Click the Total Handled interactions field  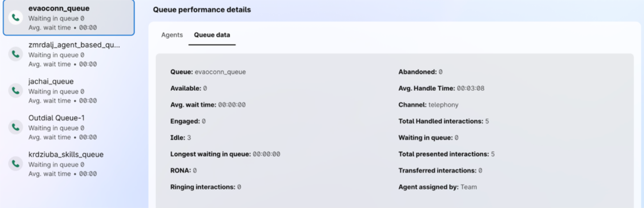pos(444,121)
